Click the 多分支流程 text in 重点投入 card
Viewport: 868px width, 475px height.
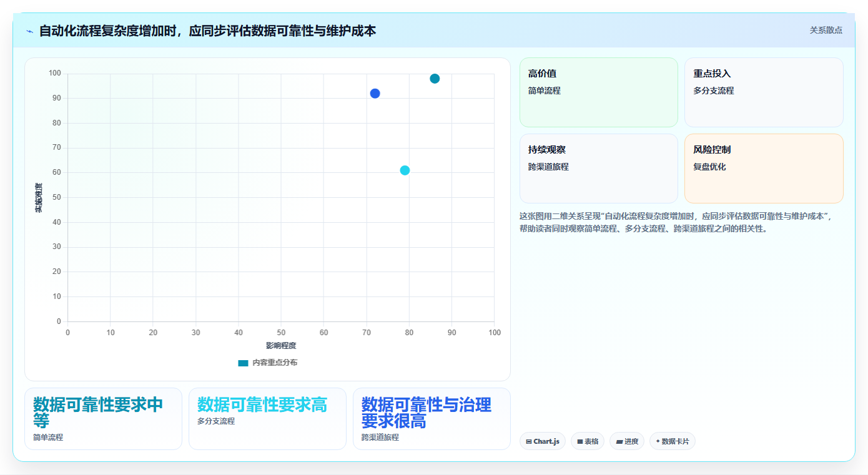[714, 91]
